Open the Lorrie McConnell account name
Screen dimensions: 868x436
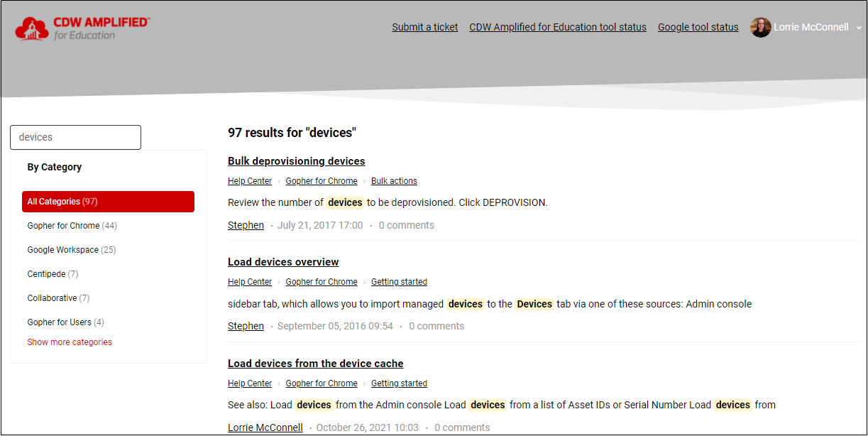click(x=811, y=27)
